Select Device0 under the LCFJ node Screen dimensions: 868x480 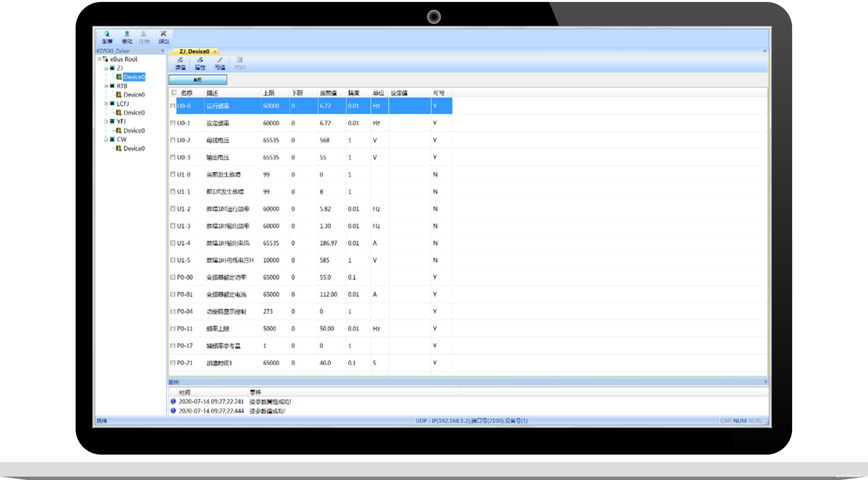click(134, 112)
